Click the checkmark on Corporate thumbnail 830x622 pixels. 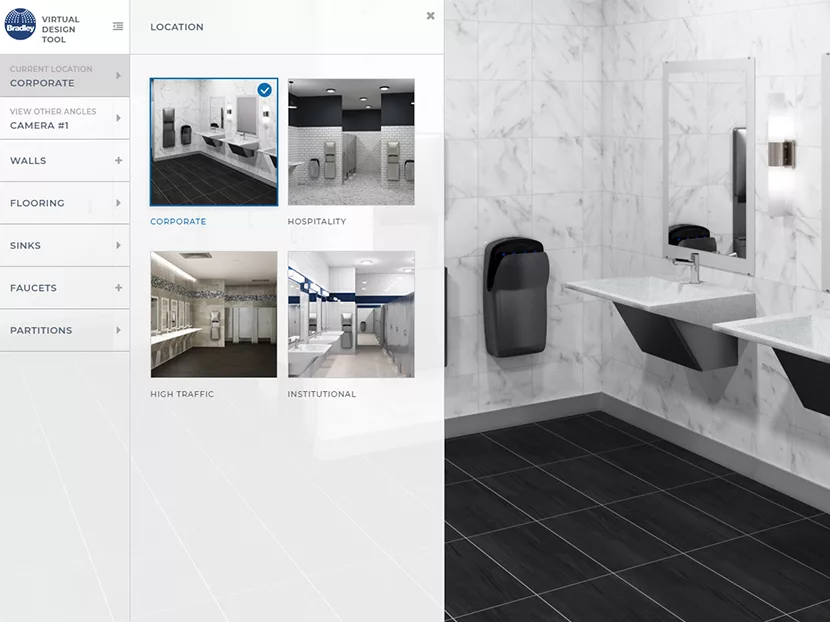point(264,90)
